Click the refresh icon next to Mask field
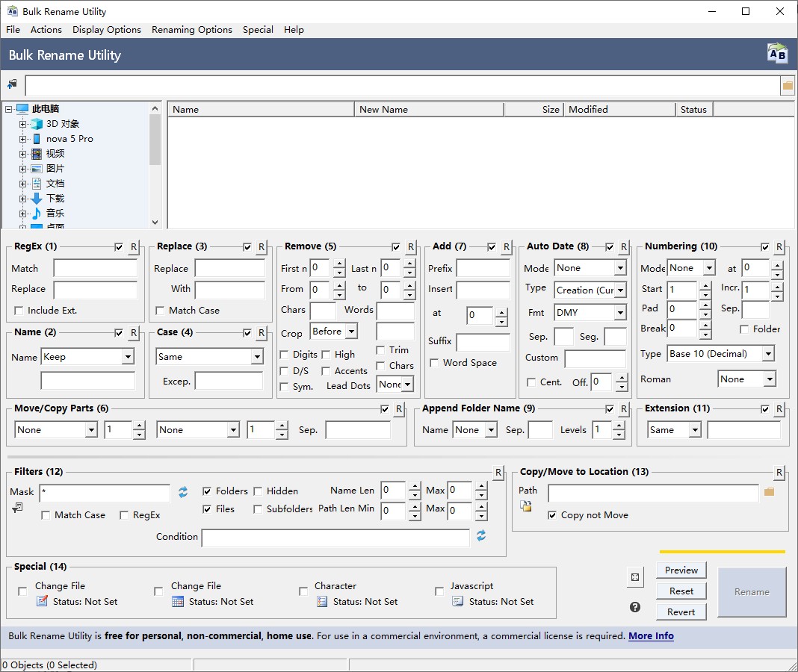Screen dimensions: 798x672 (183, 492)
